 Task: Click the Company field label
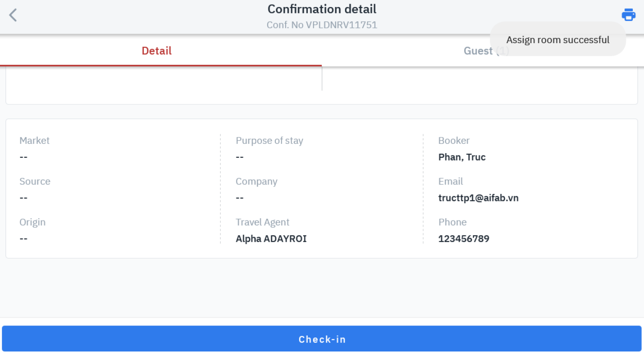pyautogui.click(x=256, y=182)
